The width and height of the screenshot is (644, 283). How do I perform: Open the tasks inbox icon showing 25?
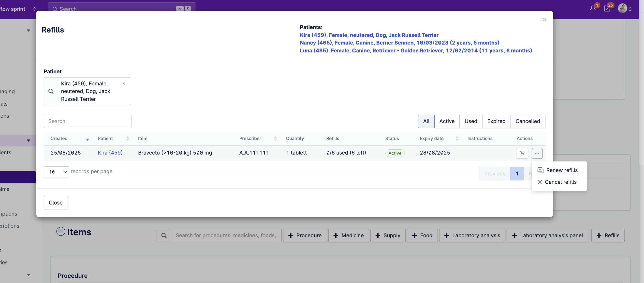[x=607, y=9]
